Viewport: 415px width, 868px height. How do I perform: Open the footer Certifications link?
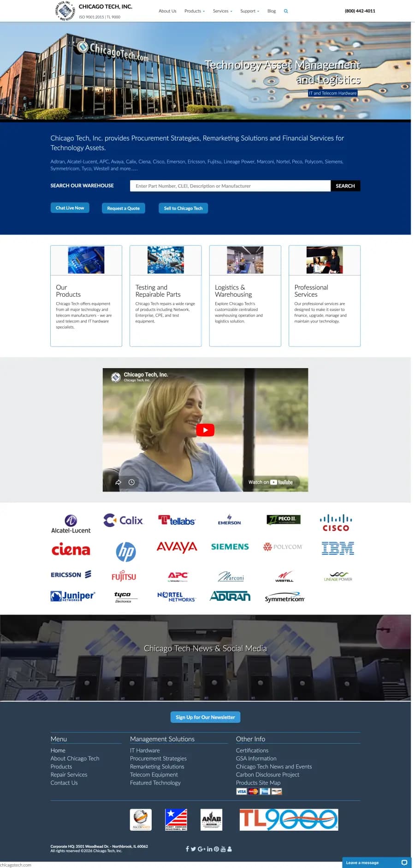[x=252, y=750]
